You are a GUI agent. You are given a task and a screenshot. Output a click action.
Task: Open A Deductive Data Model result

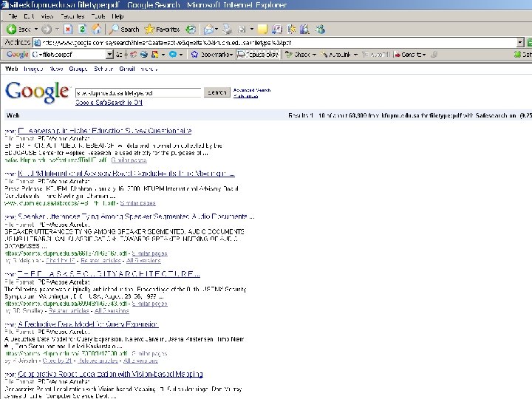coord(88,324)
